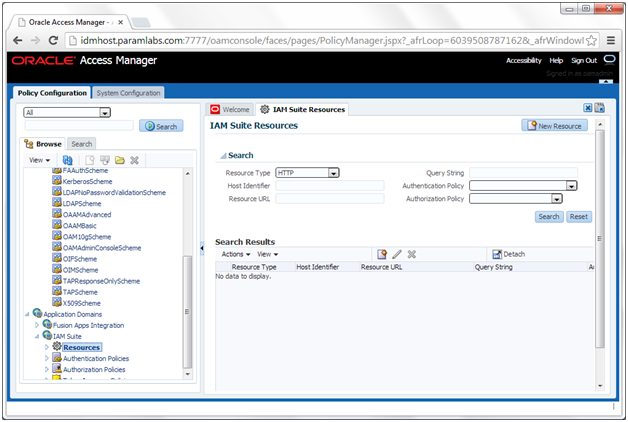This screenshot has height=422, width=628.
Task: Open the View menu in Search Results
Action: [x=268, y=254]
